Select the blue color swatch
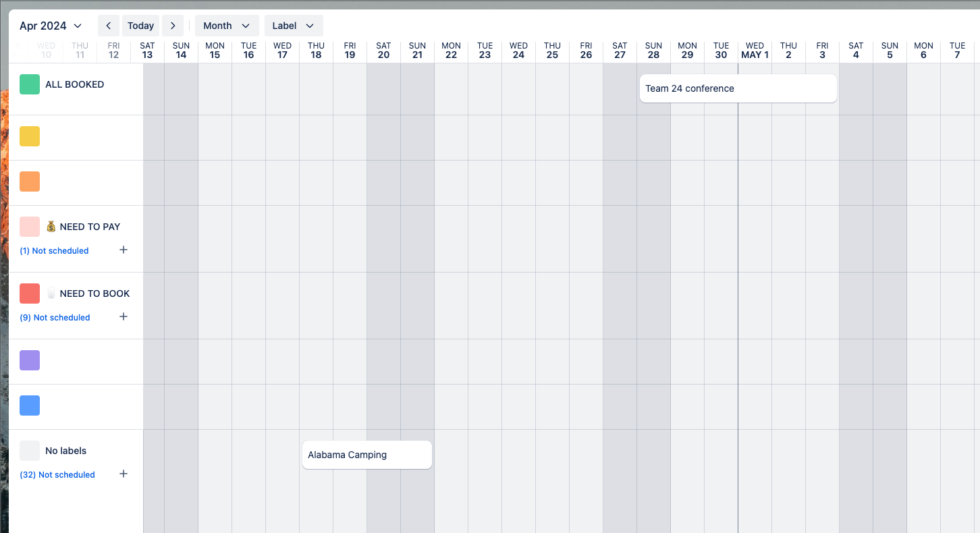 [x=29, y=405]
